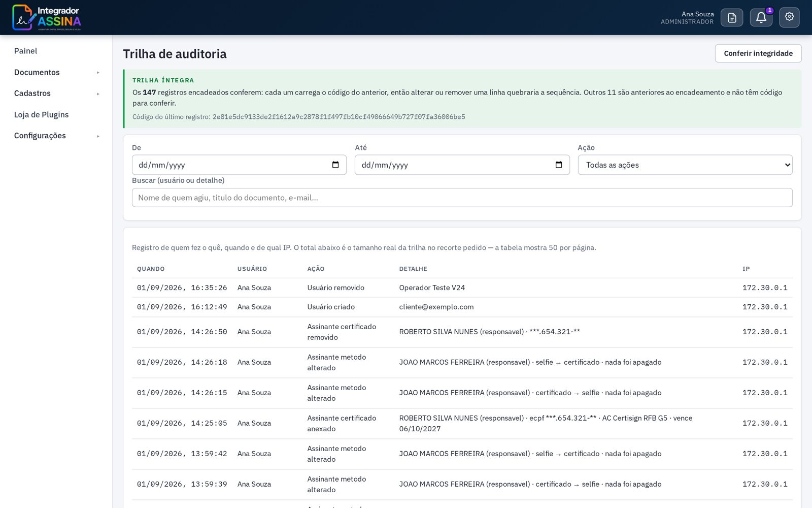Select Documentos in the sidebar
Image resolution: width=812 pixels, height=508 pixels.
pos(37,72)
